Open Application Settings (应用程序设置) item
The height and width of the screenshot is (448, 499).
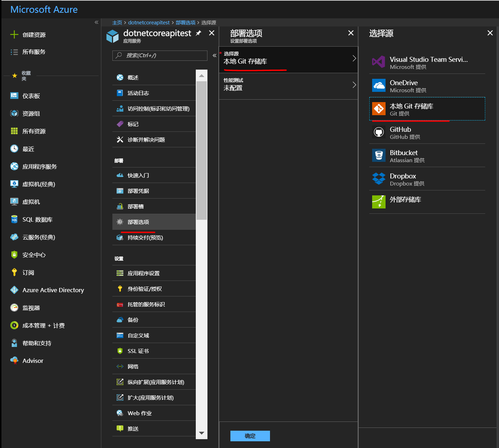(154, 273)
